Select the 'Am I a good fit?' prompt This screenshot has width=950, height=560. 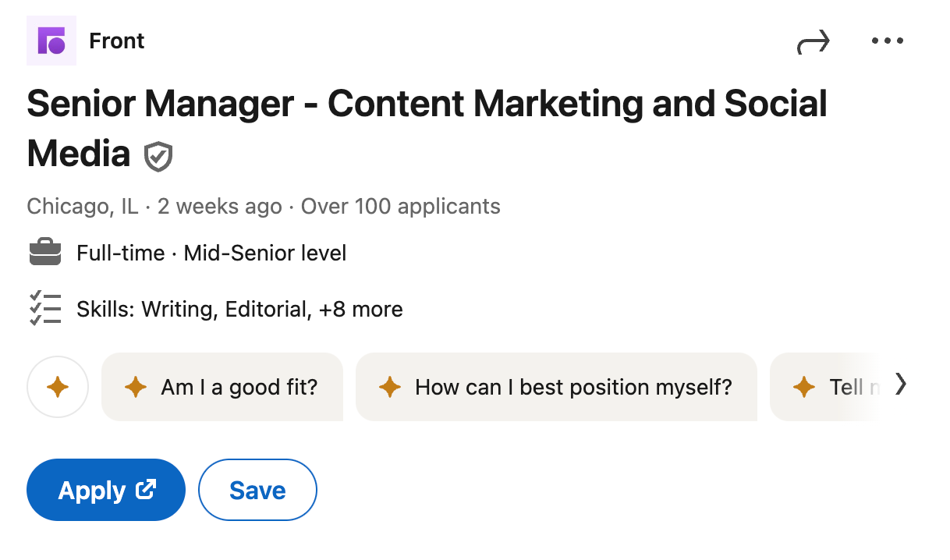point(222,387)
